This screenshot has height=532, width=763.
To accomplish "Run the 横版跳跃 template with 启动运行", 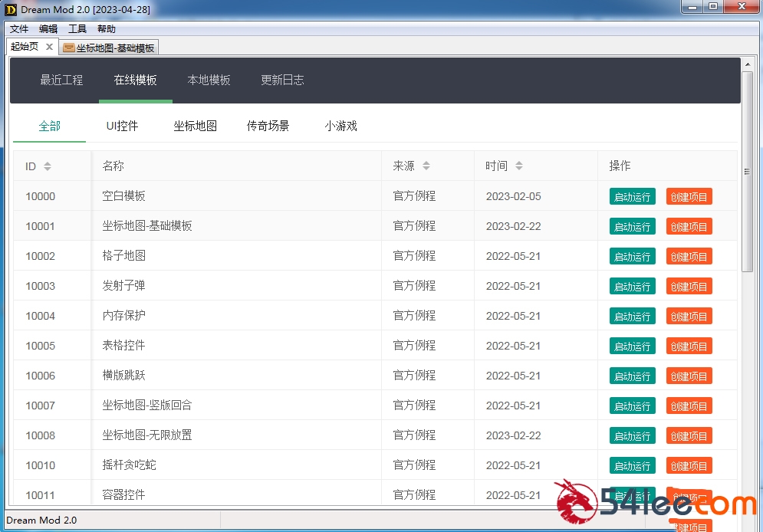I will (632, 376).
